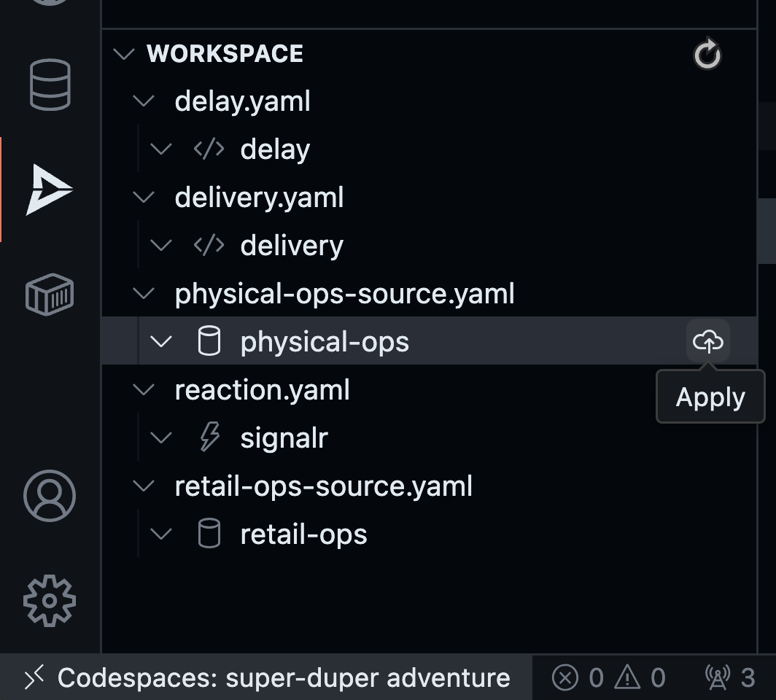The width and height of the screenshot is (776, 700).
Task: Select the delay query item
Action: point(275,149)
